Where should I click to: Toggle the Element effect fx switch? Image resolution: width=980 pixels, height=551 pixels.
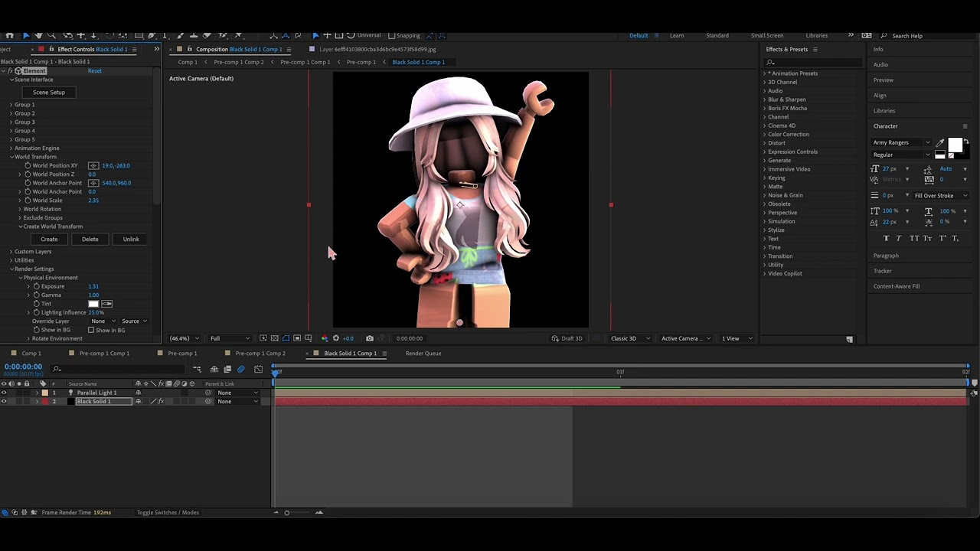10,71
